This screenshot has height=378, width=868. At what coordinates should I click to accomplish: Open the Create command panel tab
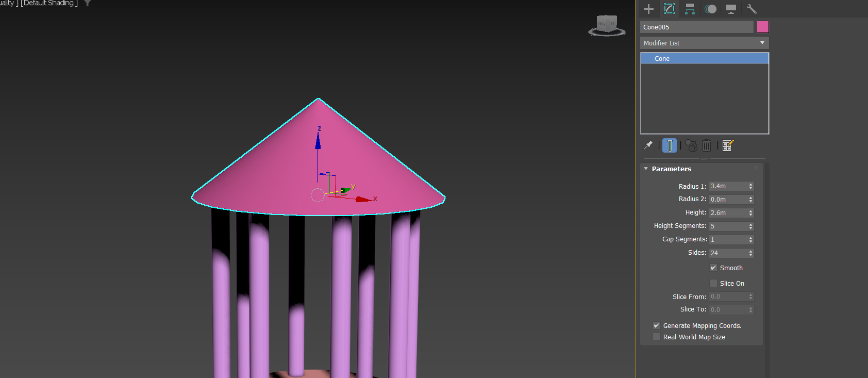click(x=648, y=9)
